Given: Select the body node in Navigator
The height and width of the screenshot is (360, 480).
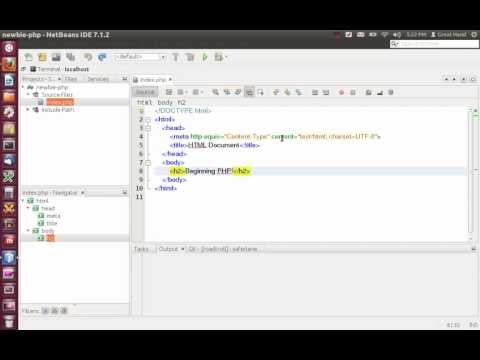Looking at the screenshot, I should tap(47, 231).
